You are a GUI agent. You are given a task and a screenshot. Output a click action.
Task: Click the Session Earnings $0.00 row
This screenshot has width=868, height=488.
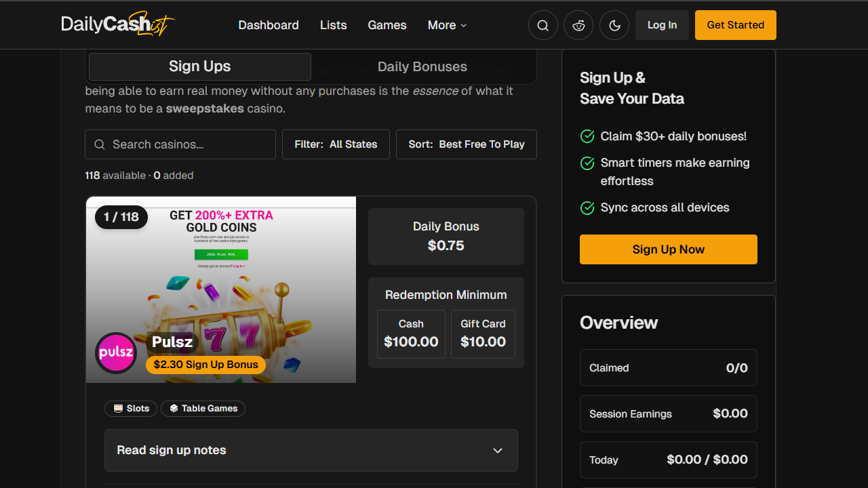pyautogui.click(x=669, y=413)
